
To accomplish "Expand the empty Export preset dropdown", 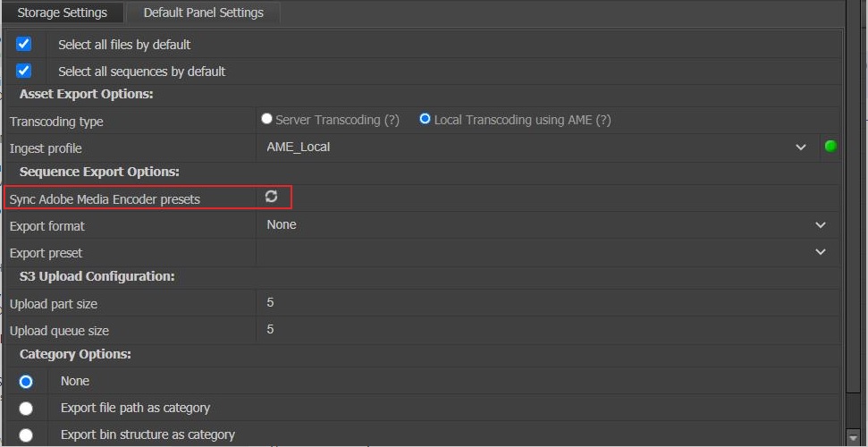I will [x=548, y=252].
